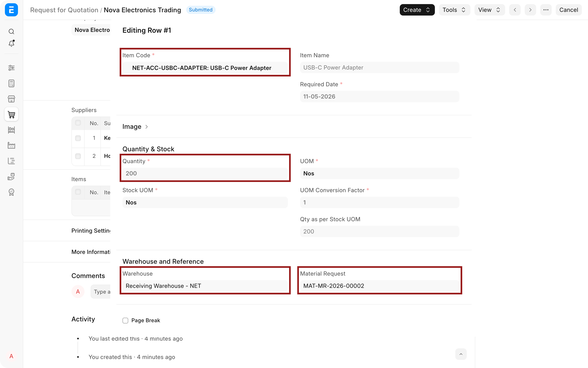Viewport: 588px width, 368px height.
Task: Click the UOM Conversion Factor field
Action: [379, 202]
